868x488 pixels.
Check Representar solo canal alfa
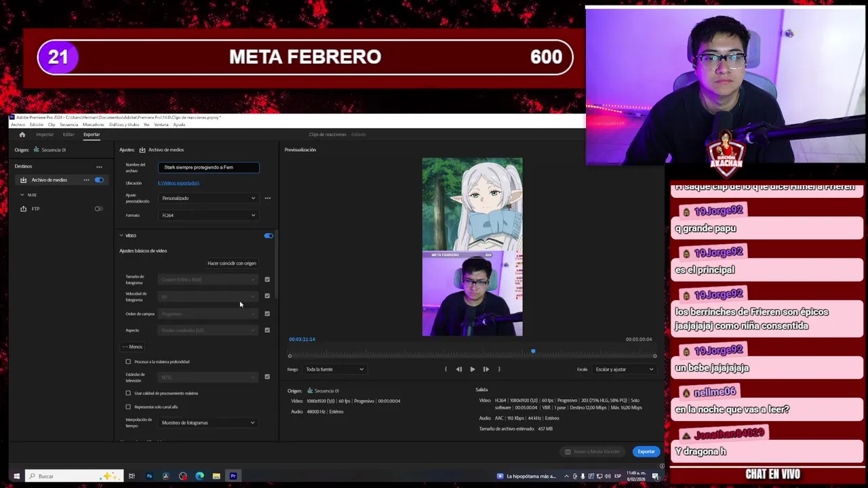[x=128, y=407]
